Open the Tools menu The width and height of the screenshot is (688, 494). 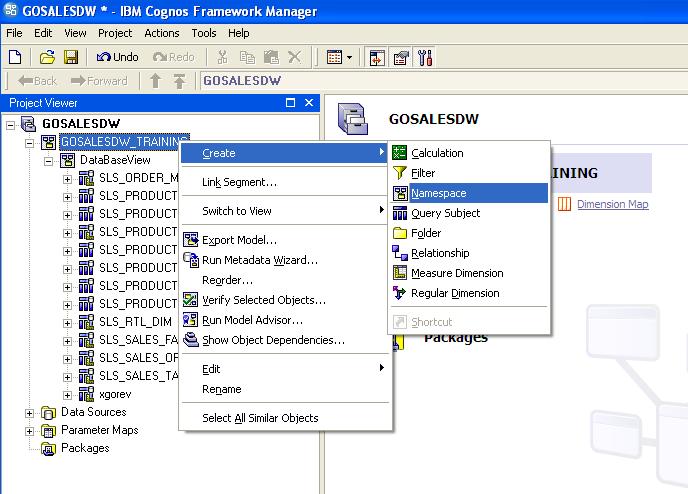point(204,33)
